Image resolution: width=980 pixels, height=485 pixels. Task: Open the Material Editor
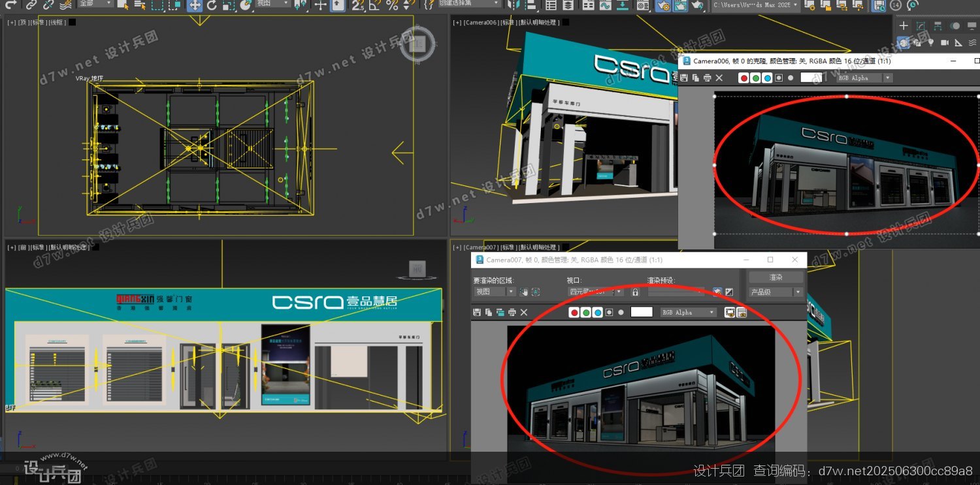[643, 5]
